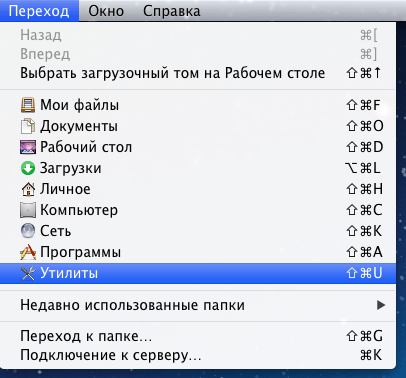Choose Вперед menu entry
The height and width of the screenshot is (378, 406).
click(x=198, y=54)
